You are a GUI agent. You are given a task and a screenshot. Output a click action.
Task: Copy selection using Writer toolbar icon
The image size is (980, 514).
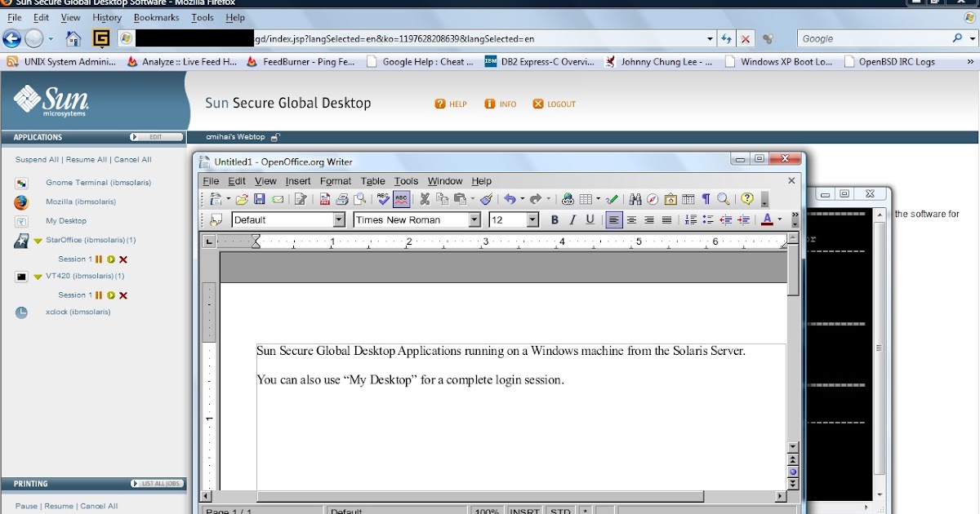tap(442, 199)
